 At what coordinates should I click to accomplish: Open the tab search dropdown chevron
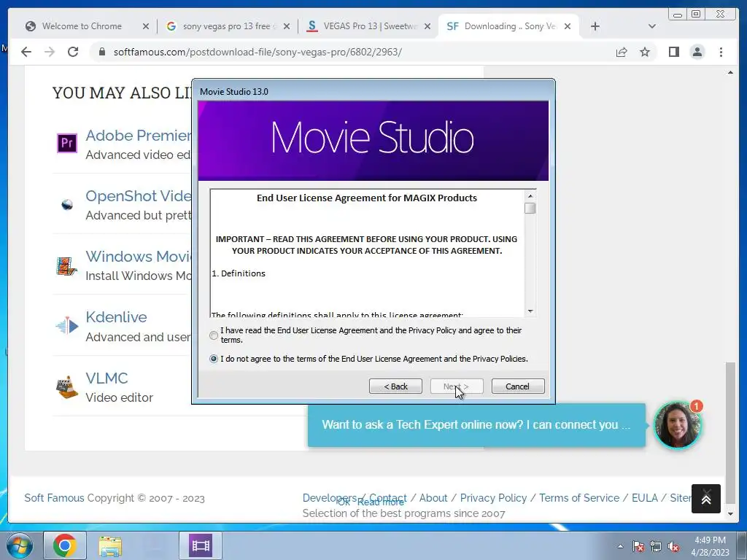652,26
